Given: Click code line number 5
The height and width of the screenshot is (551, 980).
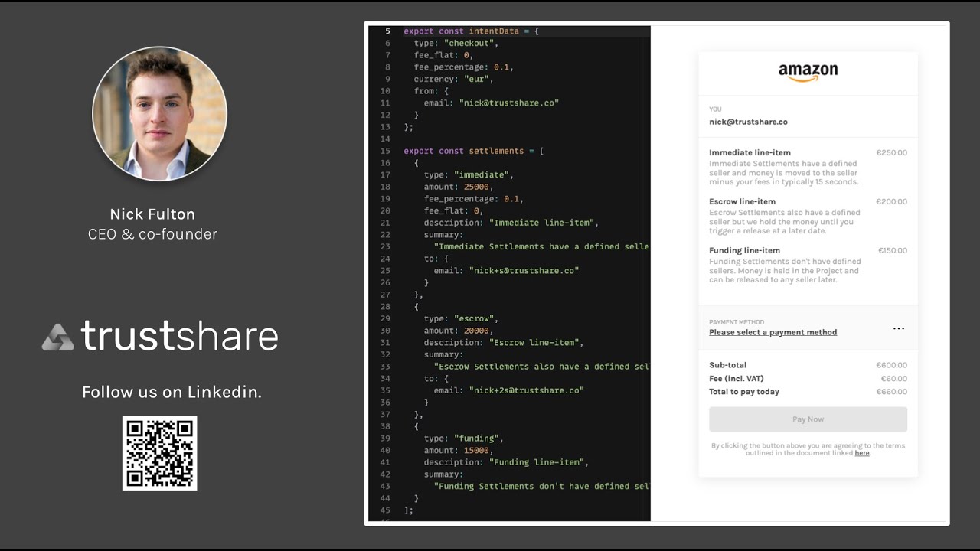Looking at the screenshot, I should (x=387, y=31).
